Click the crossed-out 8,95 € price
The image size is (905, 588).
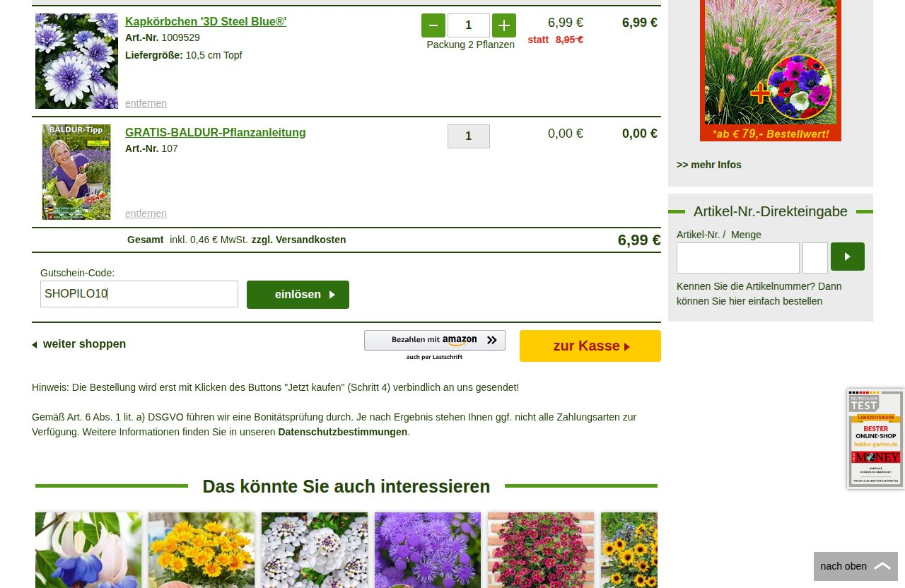569,40
